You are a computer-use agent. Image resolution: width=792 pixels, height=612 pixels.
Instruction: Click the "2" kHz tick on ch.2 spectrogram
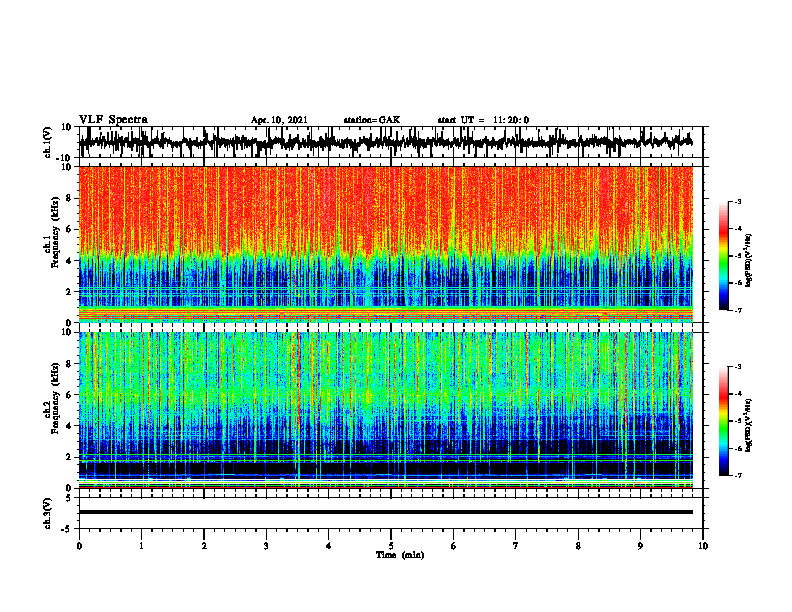pyautogui.click(x=69, y=457)
